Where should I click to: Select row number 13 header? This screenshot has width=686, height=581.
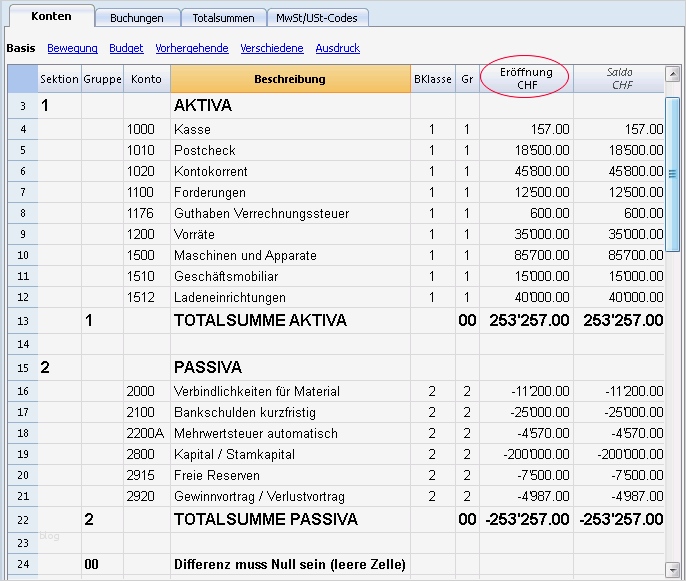point(22,321)
